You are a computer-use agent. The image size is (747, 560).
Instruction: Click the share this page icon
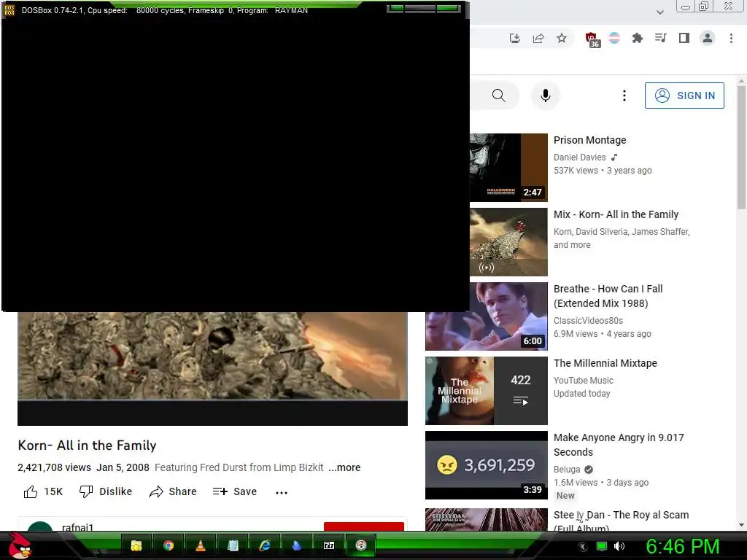point(538,38)
